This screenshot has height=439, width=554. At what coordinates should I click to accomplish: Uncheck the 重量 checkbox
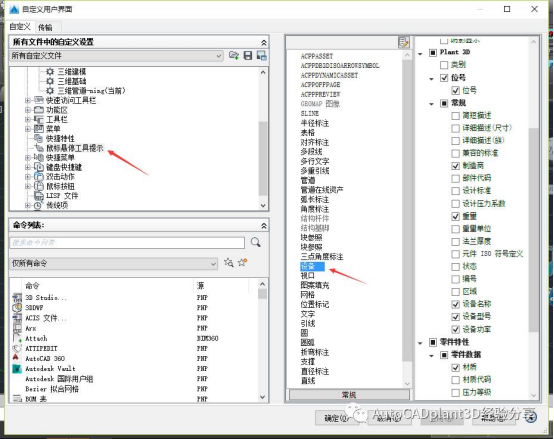pyautogui.click(x=455, y=216)
